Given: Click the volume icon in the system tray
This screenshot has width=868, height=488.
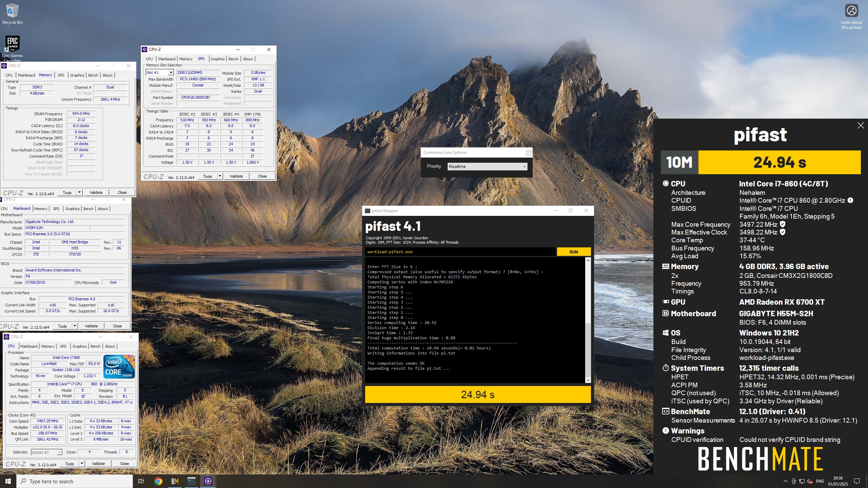Looking at the screenshot, I should coord(810,481).
